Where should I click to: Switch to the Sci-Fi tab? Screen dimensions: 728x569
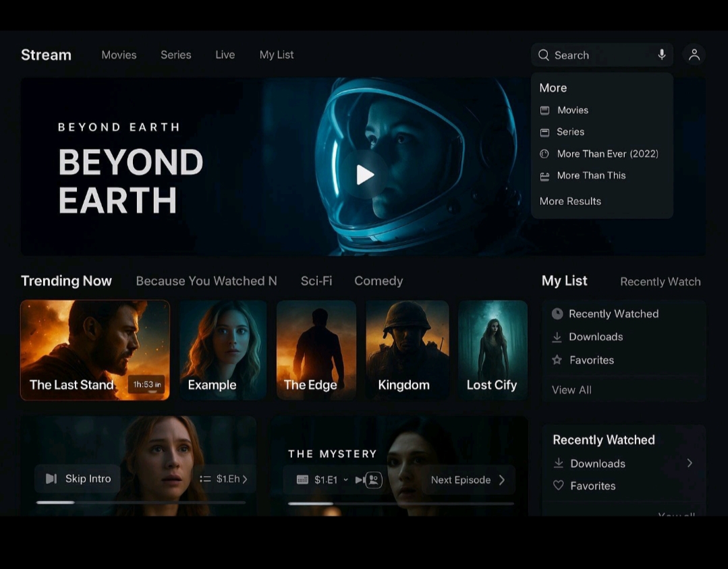point(316,281)
